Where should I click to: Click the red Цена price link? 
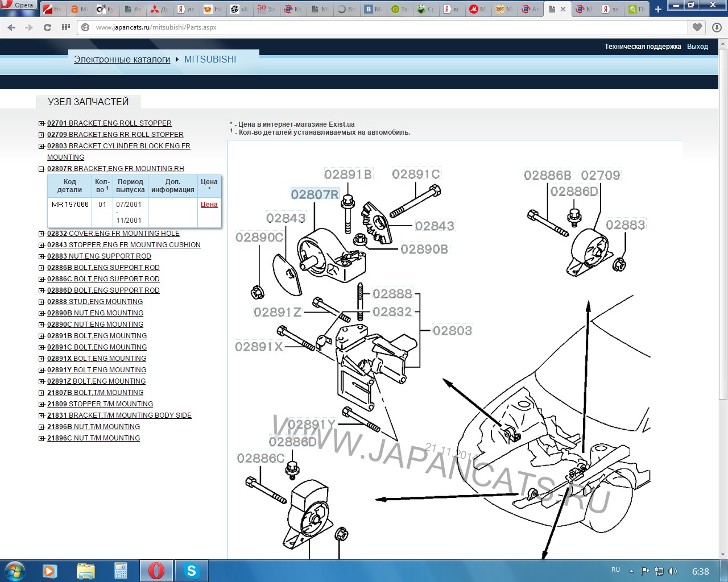coord(209,205)
